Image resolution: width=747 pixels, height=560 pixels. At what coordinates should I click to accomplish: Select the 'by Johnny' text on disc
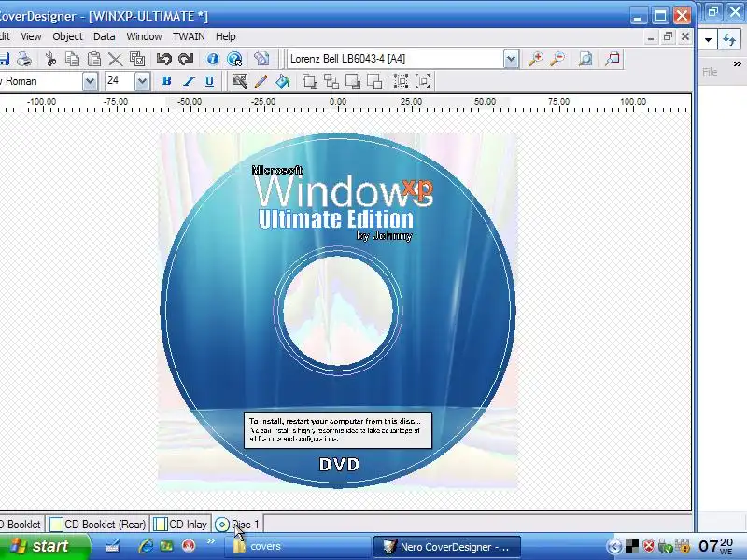[x=384, y=236]
